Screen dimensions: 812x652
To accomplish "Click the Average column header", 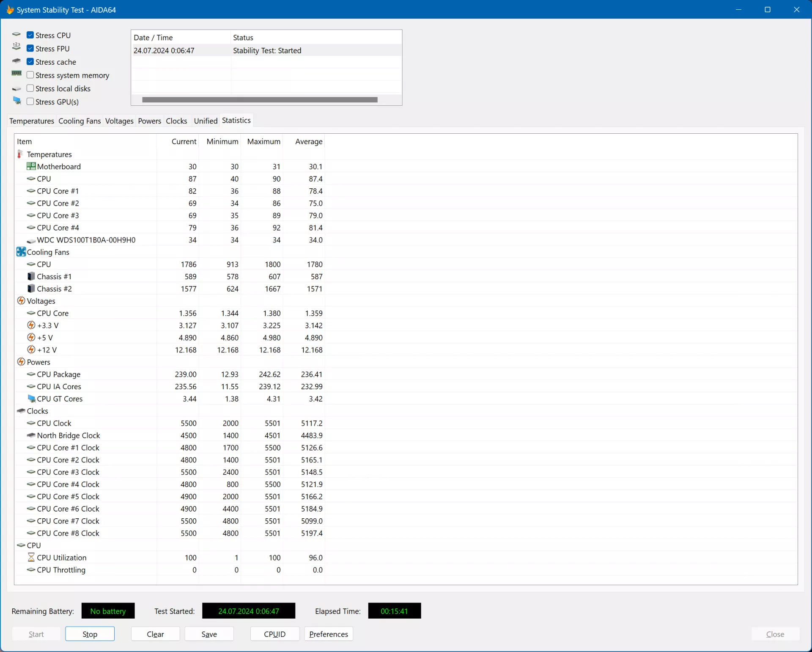I will coord(304,141).
